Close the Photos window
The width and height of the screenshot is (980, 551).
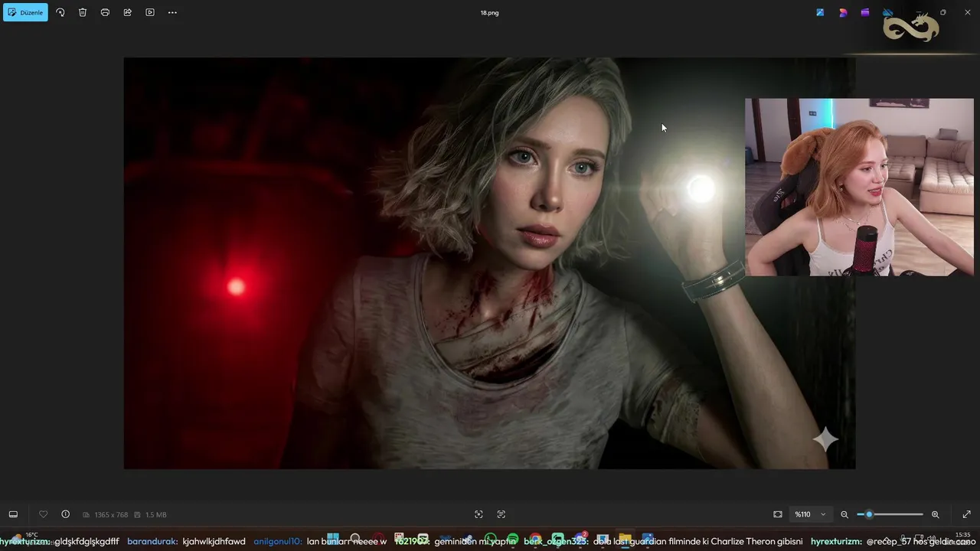pos(966,12)
